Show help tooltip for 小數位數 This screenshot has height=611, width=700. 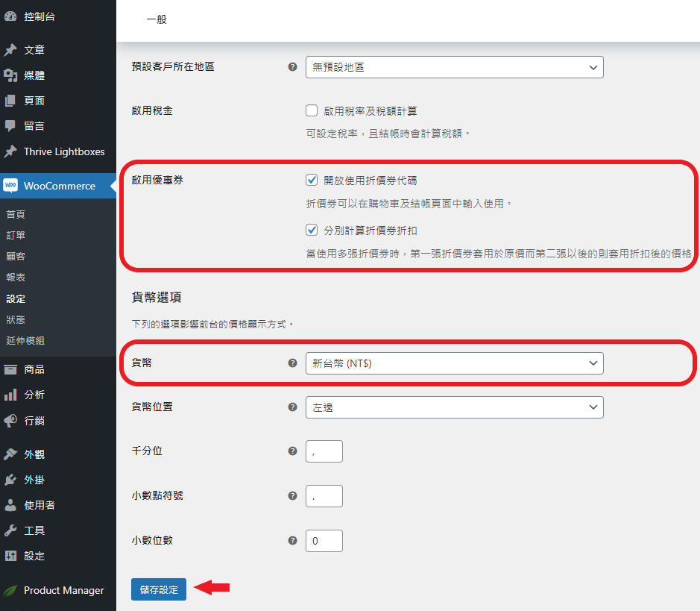(x=292, y=540)
